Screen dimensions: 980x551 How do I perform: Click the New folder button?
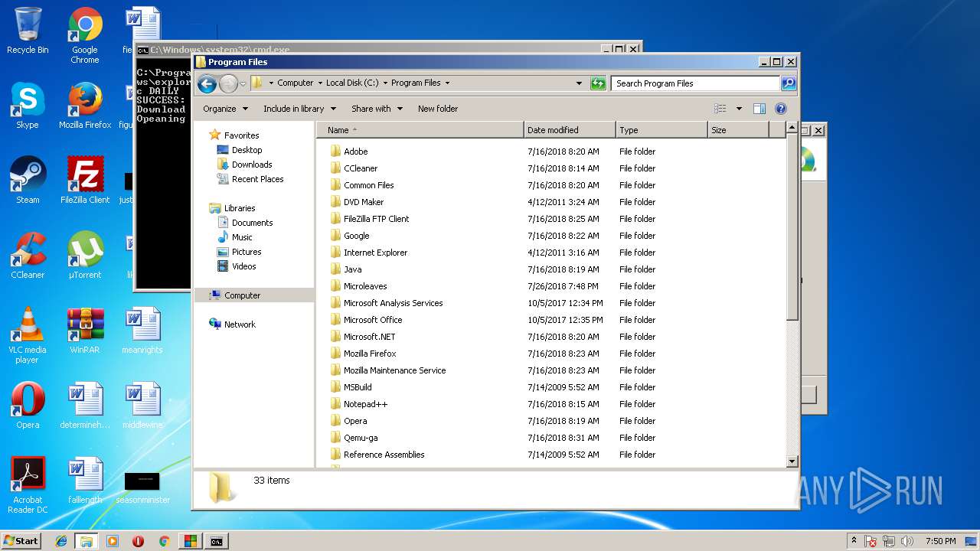[438, 109]
